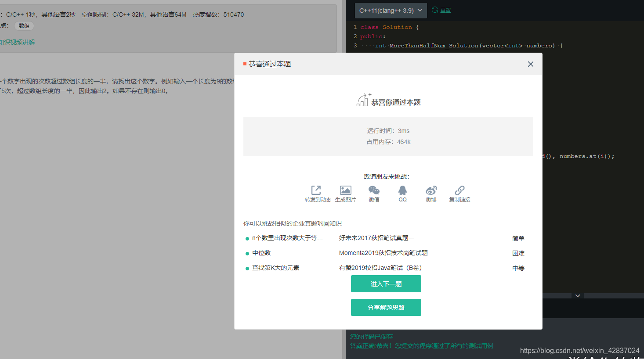
Task: Click the 恭喜你通过本题 heading
Action: tap(396, 102)
